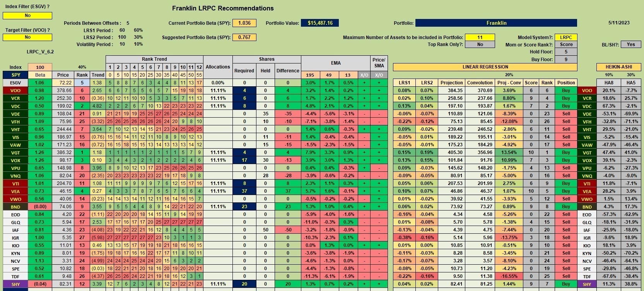
Task: Click the EMA 195 column header
Action: tap(311, 75)
